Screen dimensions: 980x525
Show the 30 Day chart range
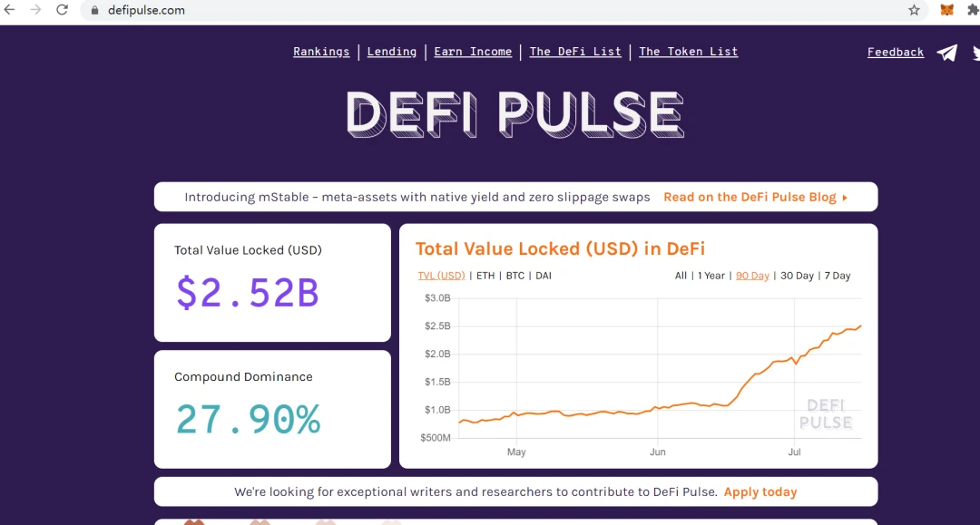click(797, 276)
